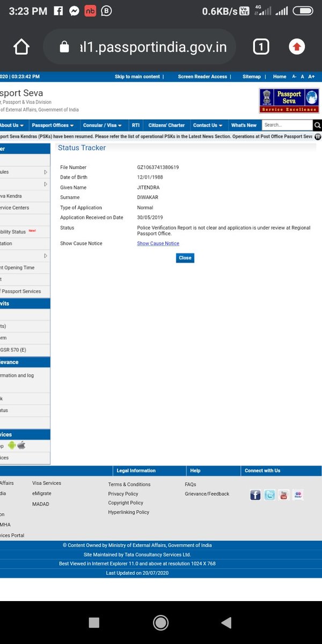Click the received date 30/05/2019
Image resolution: width=322 pixels, height=644 pixels.
[x=149, y=217]
